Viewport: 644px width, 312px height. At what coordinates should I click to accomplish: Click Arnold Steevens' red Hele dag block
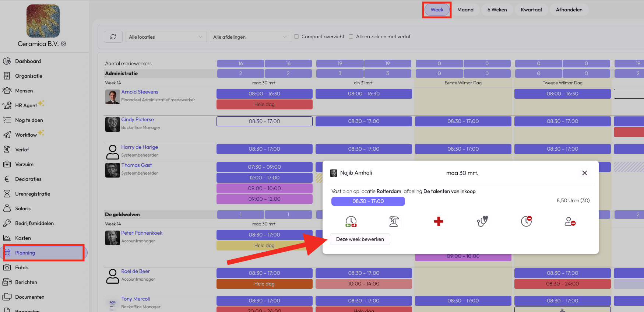point(264,105)
